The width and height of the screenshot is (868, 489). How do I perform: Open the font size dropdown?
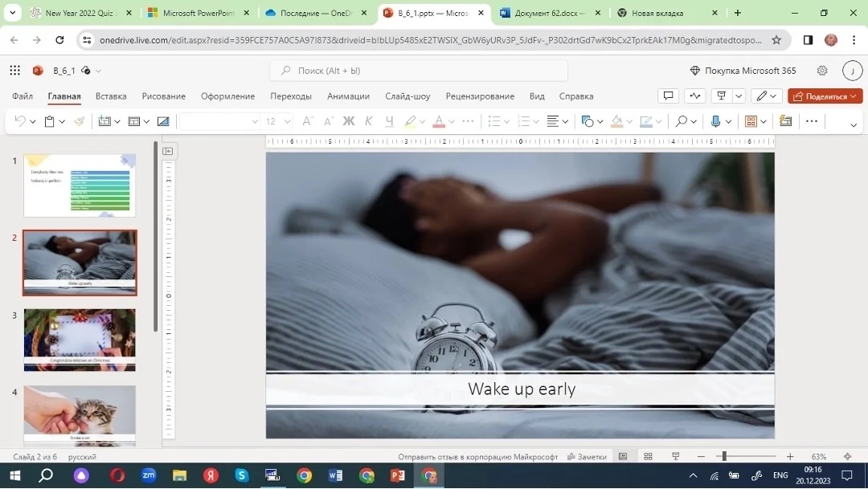[278, 121]
